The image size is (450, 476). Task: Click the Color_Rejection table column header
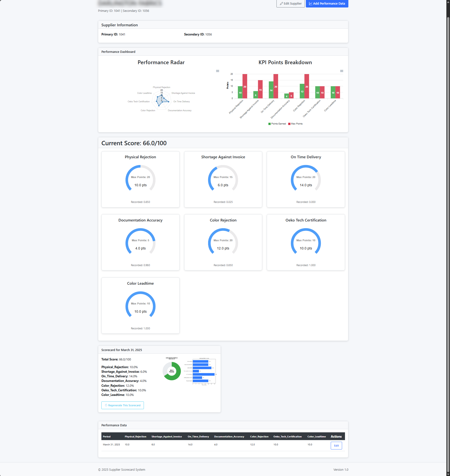pos(259,436)
